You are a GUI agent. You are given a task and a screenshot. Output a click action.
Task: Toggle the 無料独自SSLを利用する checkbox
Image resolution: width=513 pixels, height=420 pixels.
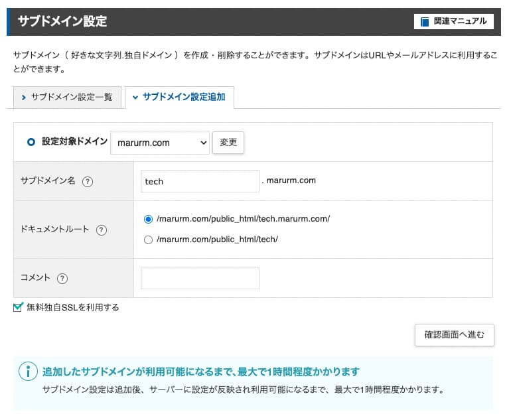pyautogui.click(x=19, y=307)
